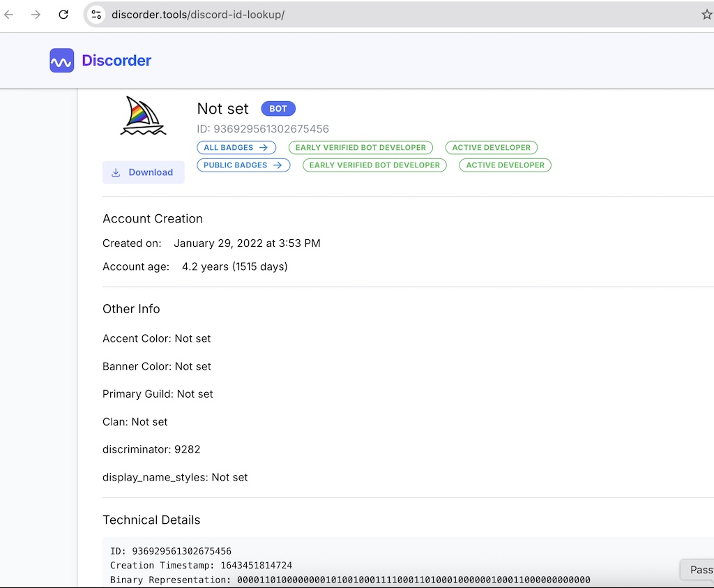Image resolution: width=714 pixels, height=588 pixels.
Task: Go to home via Discorder brand text
Action: (x=116, y=61)
